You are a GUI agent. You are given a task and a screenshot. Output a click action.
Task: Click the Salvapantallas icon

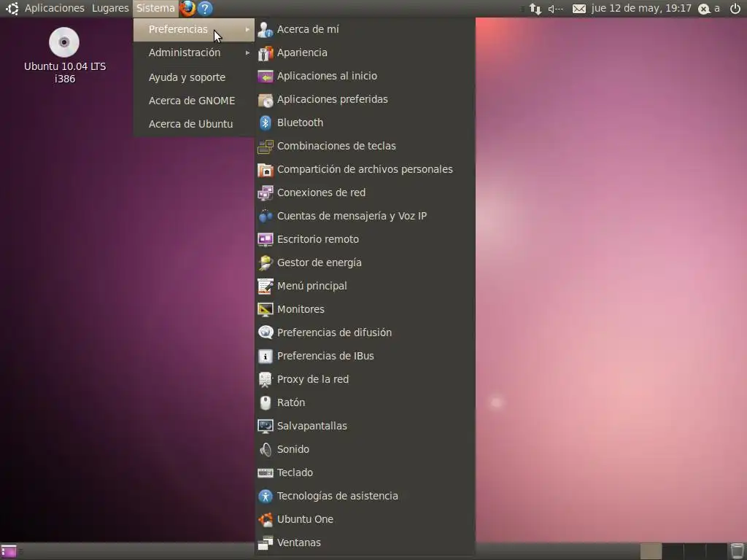tap(266, 426)
